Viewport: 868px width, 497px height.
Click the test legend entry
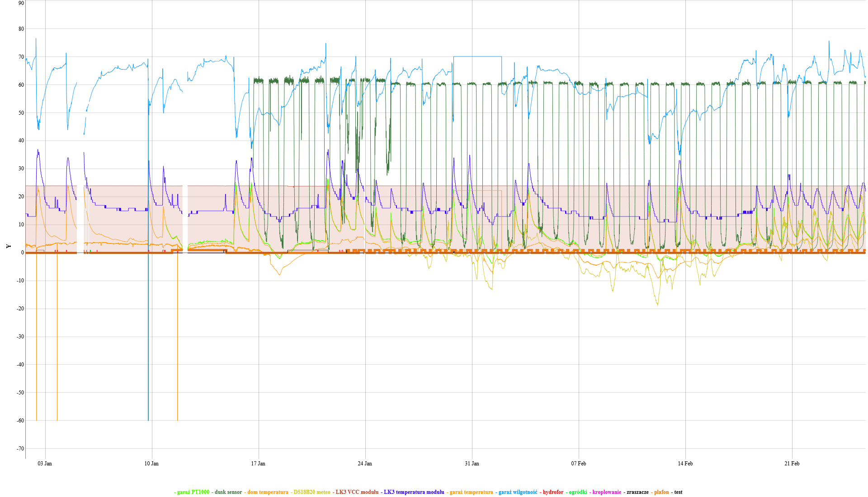pyautogui.click(x=678, y=492)
